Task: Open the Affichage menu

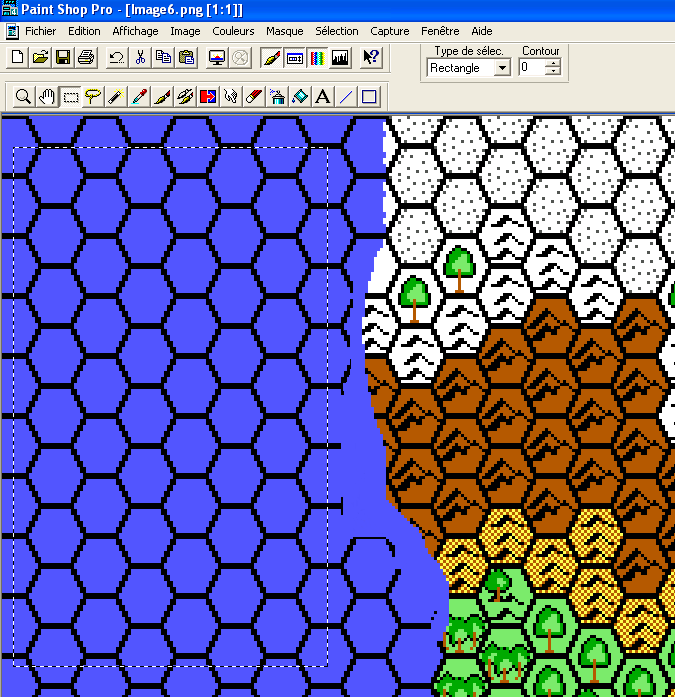Action: tap(135, 31)
